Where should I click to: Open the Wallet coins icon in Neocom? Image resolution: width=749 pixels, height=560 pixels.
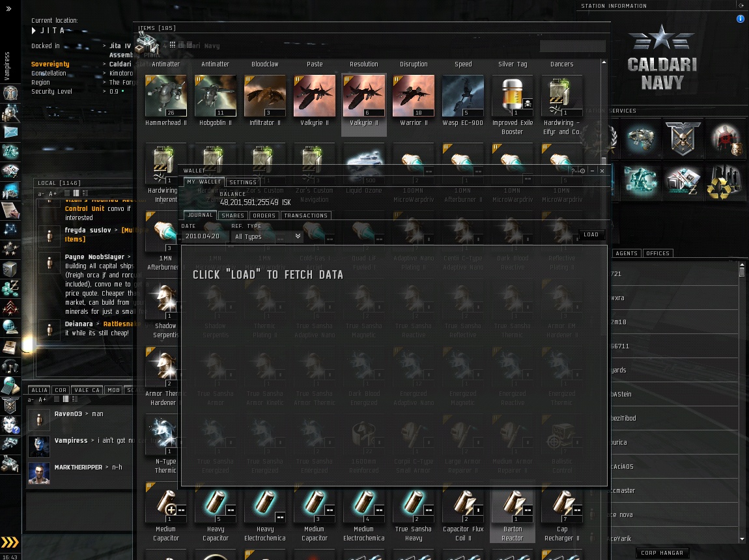pos(10,288)
